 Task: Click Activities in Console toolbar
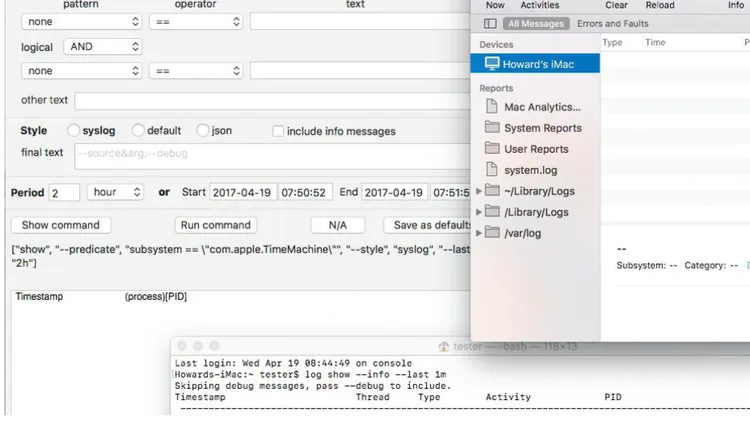pos(540,5)
